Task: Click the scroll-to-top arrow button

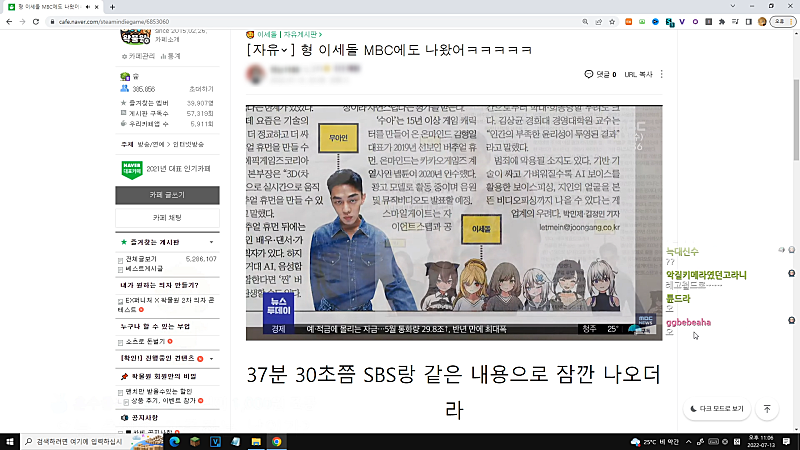Action: click(767, 409)
